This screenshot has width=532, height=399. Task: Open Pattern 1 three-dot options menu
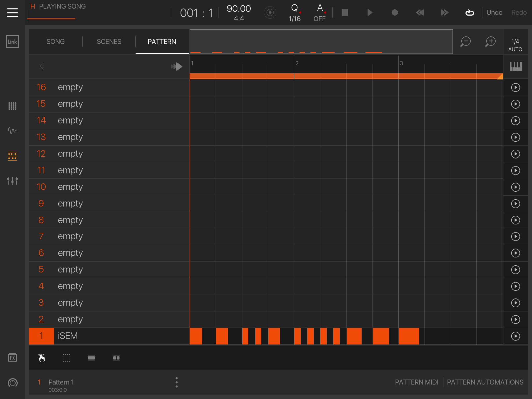pyautogui.click(x=177, y=382)
